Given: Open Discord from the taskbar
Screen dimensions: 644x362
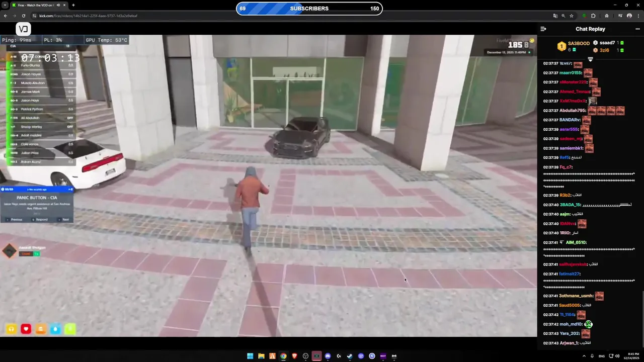Looking at the screenshot, I should pyautogui.click(x=328, y=356).
